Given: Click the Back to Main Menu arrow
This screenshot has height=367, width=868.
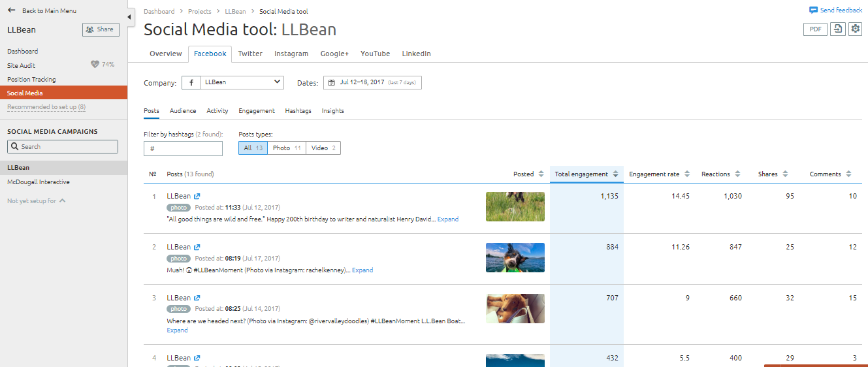Looking at the screenshot, I should [11, 10].
